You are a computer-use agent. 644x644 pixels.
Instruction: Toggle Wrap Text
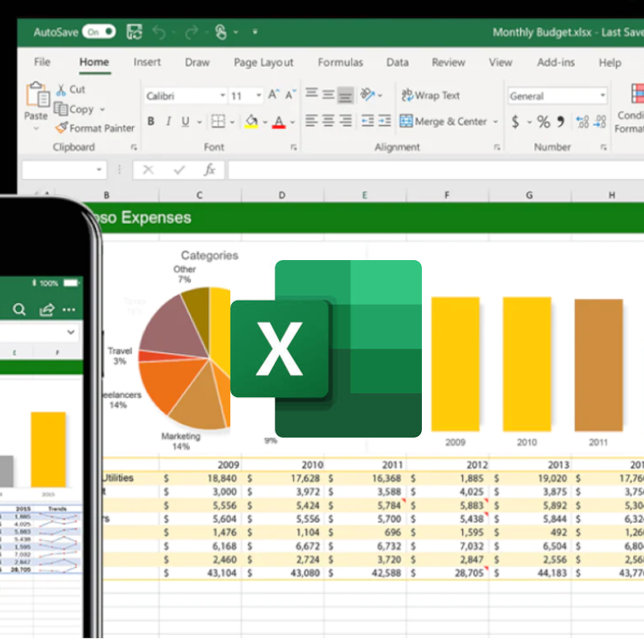(x=430, y=95)
